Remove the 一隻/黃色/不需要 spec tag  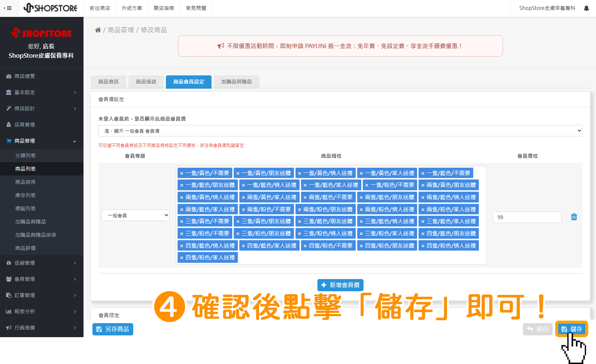pos(181,173)
